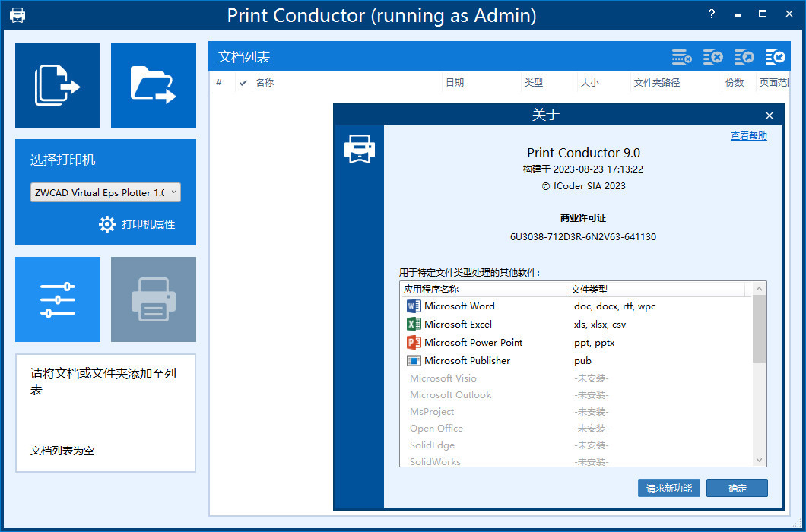Click the Add Folder tile with folder arrow
The height and width of the screenshot is (532, 806).
[153, 85]
